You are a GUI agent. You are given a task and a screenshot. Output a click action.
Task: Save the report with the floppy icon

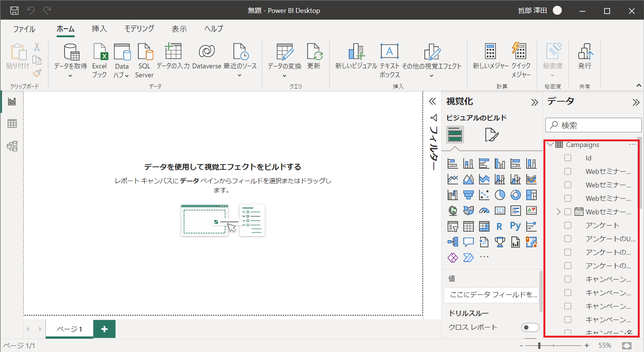[x=14, y=11]
